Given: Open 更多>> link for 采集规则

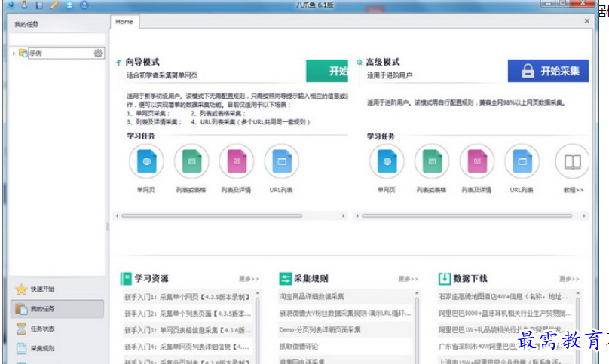Looking at the screenshot, I should click(408, 279).
